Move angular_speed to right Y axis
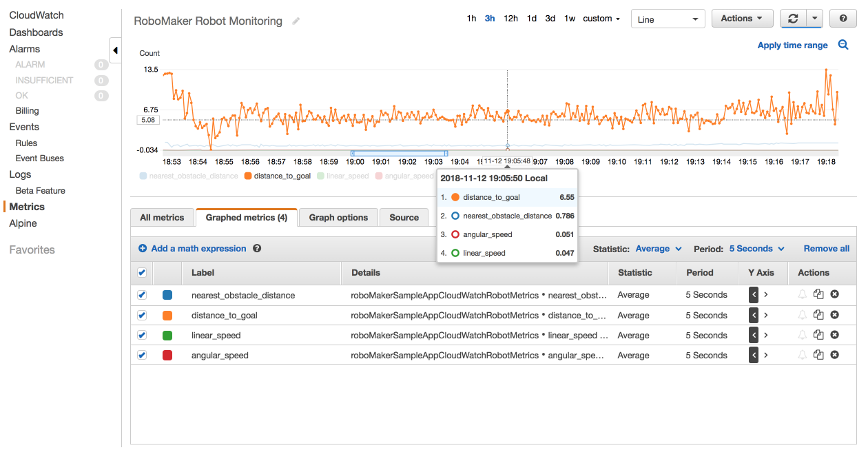 (765, 355)
